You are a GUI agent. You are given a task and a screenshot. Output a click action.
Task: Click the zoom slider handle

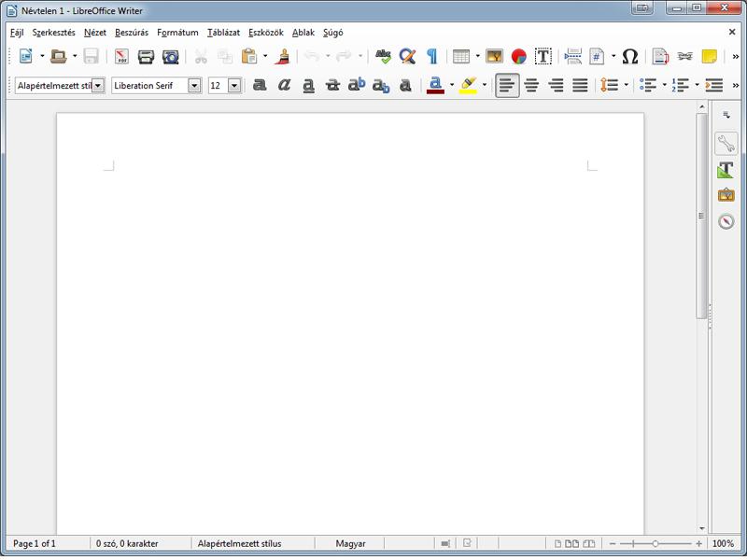pos(655,543)
